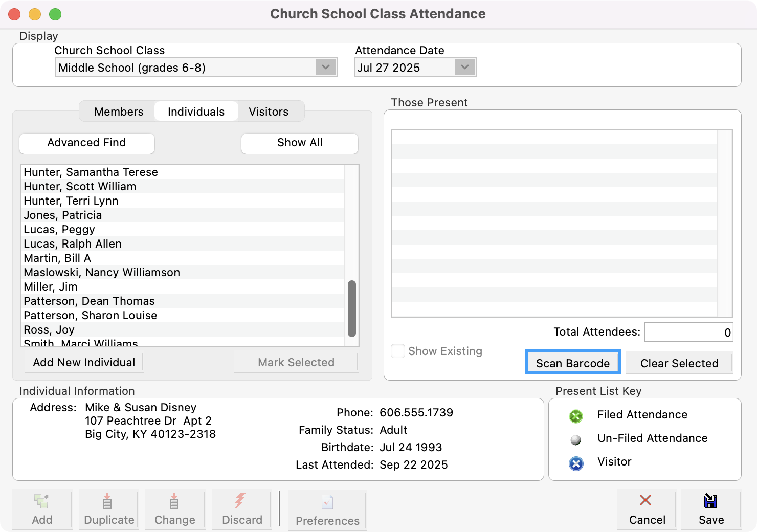
Task: Enable the Show Existing checkbox
Action: 398,351
